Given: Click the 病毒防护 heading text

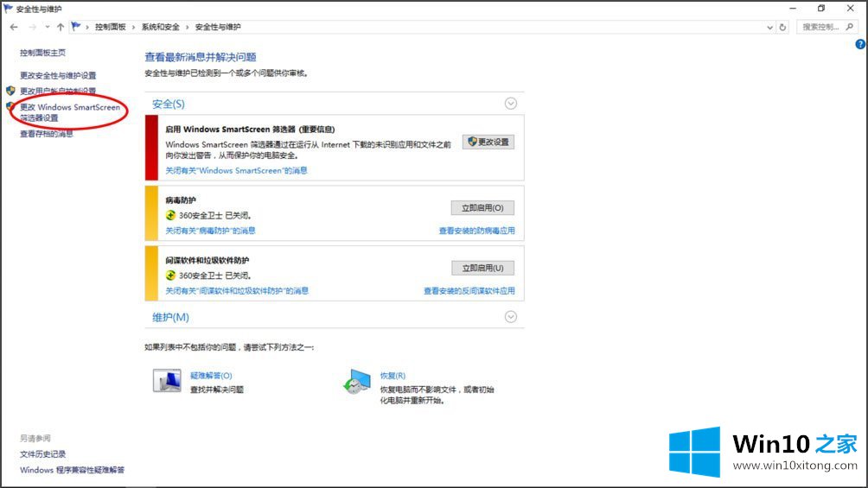Looking at the screenshot, I should coord(181,200).
